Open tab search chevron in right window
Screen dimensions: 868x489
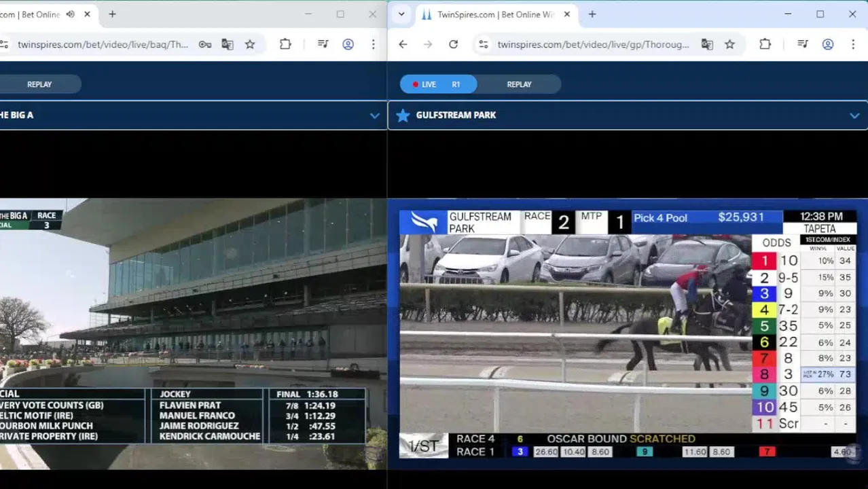[401, 14]
